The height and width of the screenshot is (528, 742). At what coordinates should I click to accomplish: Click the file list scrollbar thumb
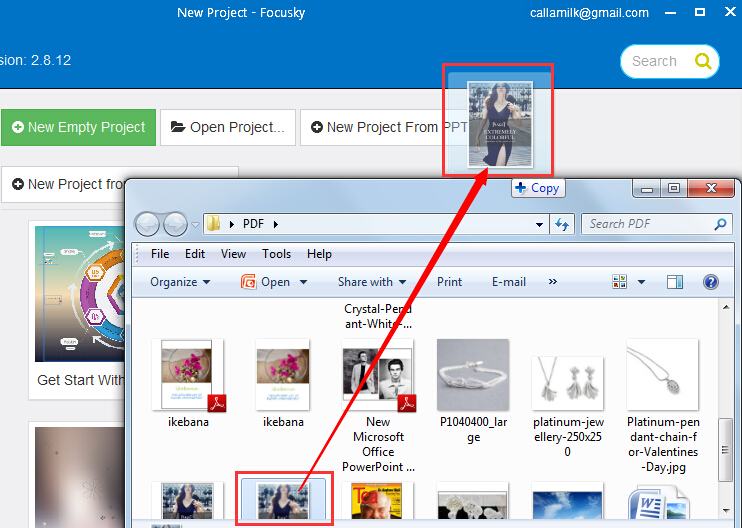click(725, 449)
